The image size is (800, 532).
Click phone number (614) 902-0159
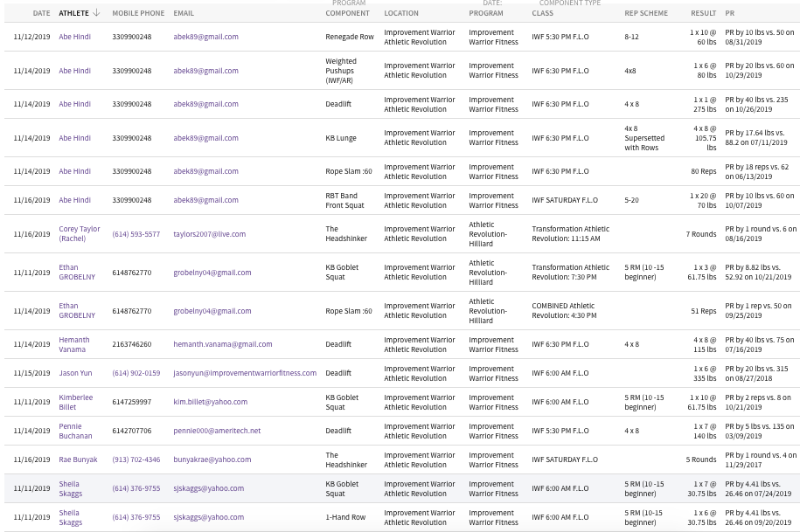tap(136, 373)
